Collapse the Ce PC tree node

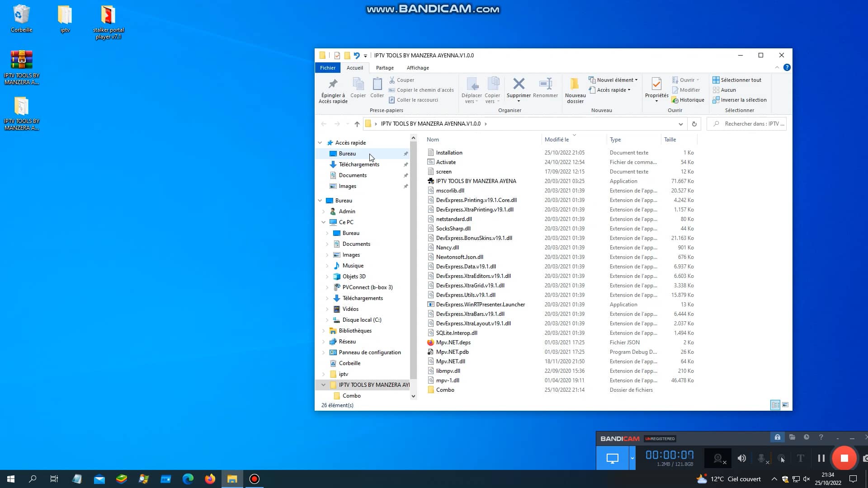(323, 222)
